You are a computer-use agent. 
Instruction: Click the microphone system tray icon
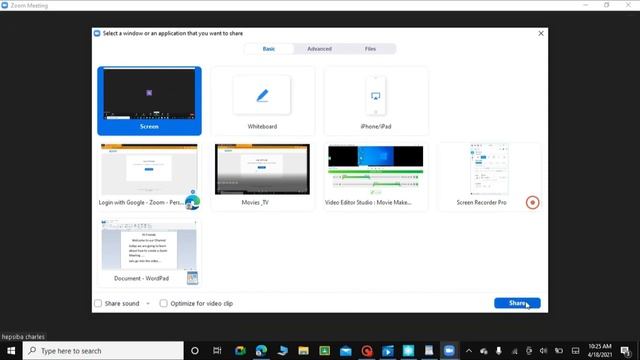499,351
